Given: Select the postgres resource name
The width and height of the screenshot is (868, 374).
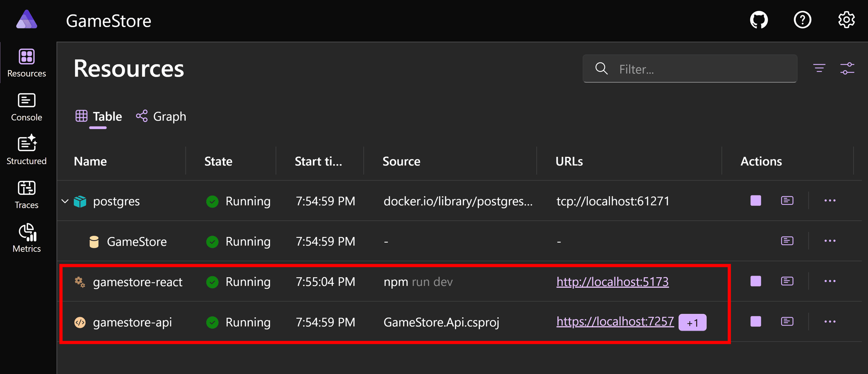Looking at the screenshot, I should click(116, 201).
